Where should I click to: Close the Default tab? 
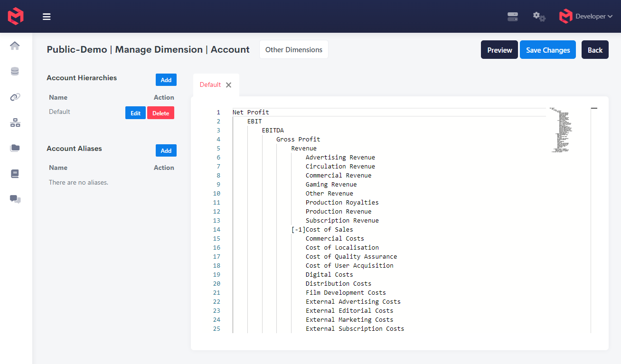pos(228,85)
